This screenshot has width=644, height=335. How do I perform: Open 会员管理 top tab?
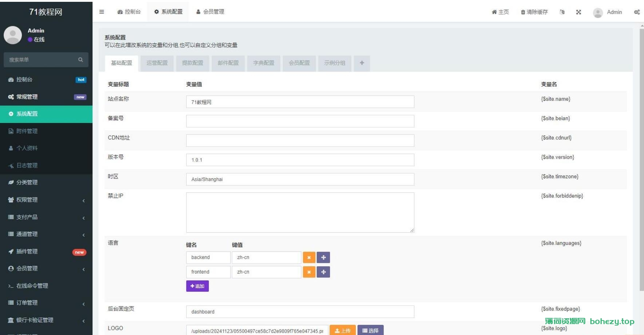210,12
